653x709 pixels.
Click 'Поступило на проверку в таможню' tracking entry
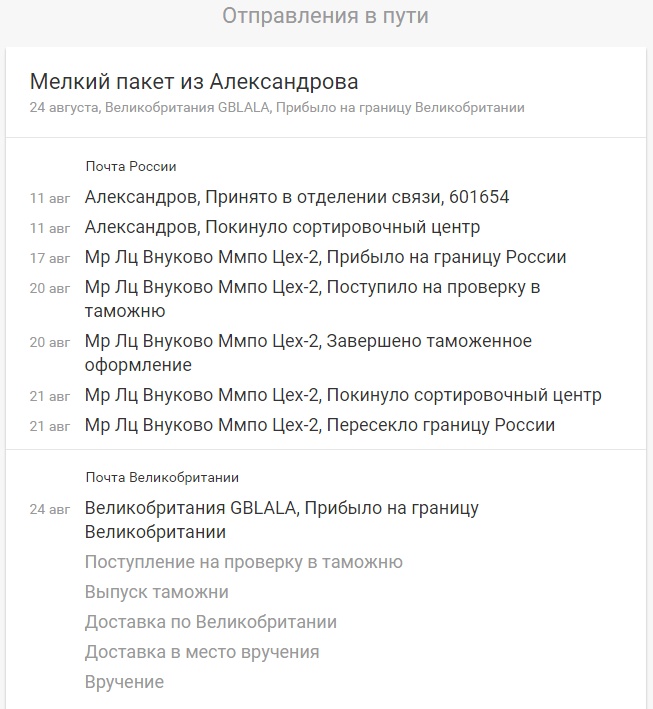[x=312, y=299]
